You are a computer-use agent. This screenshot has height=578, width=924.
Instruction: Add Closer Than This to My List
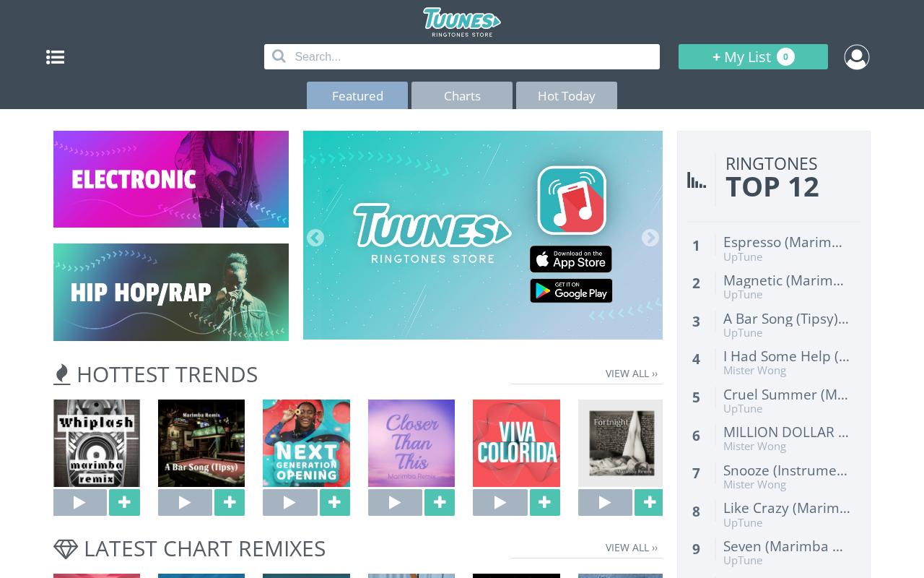[440, 502]
